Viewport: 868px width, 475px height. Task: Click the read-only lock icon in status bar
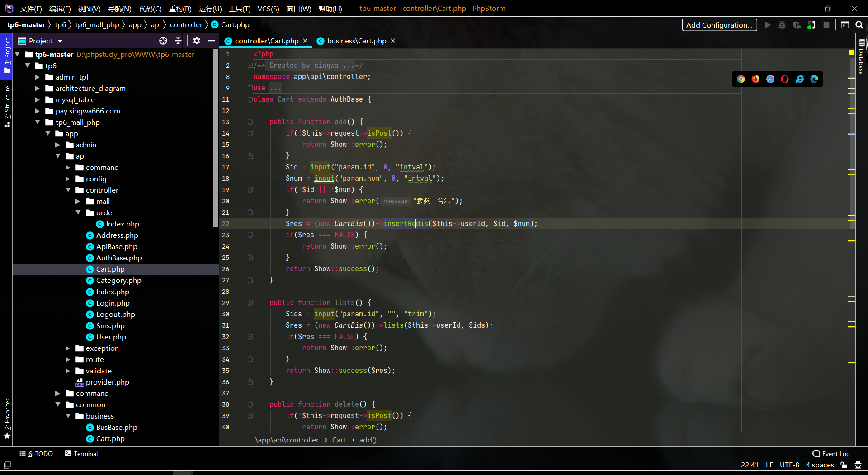(844, 465)
